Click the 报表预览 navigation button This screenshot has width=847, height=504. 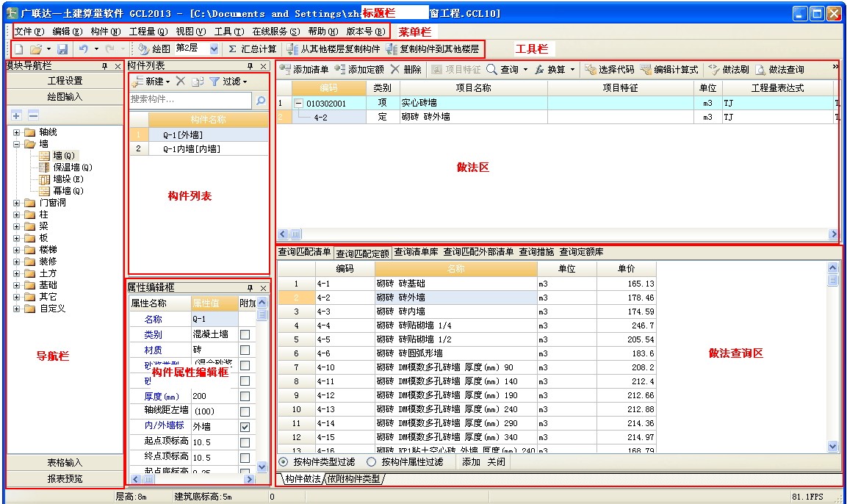pos(65,479)
